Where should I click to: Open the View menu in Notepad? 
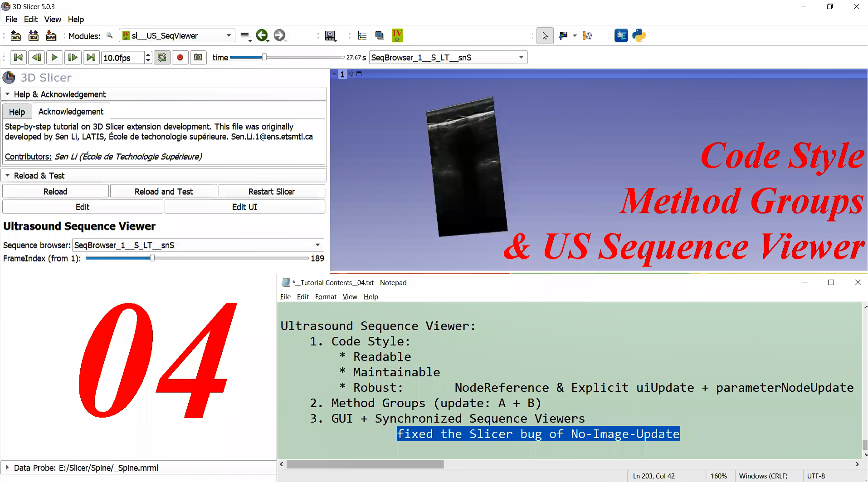350,296
